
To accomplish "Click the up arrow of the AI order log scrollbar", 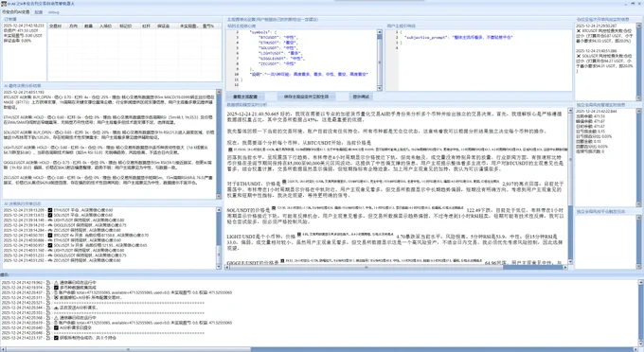I will [x=219, y=210].
